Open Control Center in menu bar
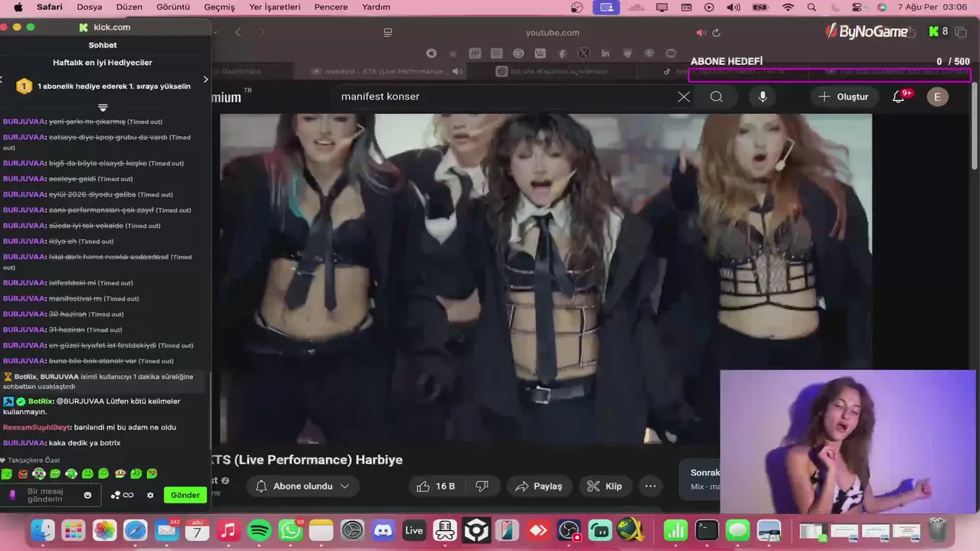This screenshot has height=551, width=980. 858,7
